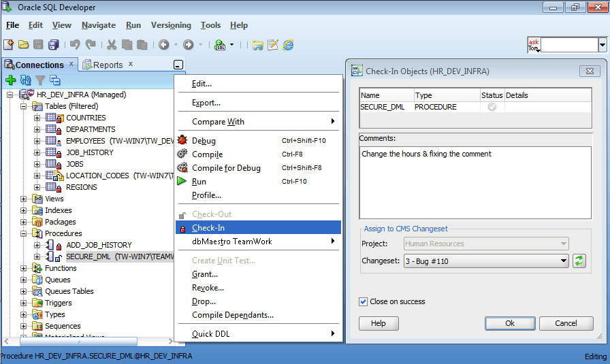Click the green refresh changeset icon
610x364 pixels.
tap(579, 261)
